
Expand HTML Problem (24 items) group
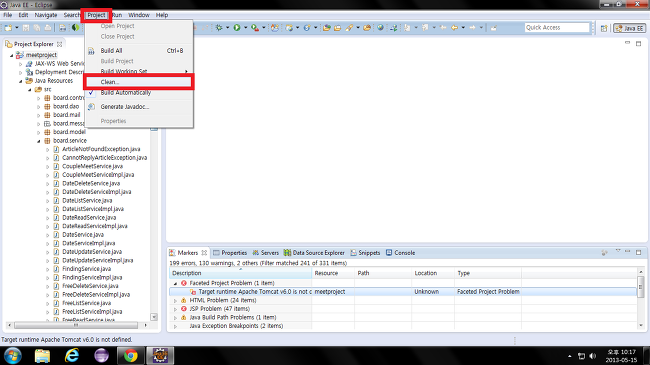[x=175, y=300]
